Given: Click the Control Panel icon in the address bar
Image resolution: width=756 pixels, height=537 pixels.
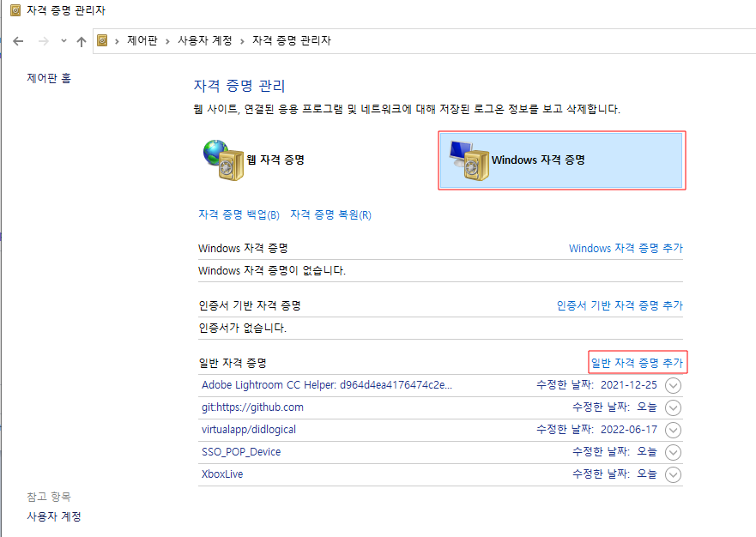Looking at the screenshot, I should coord(103,40).
